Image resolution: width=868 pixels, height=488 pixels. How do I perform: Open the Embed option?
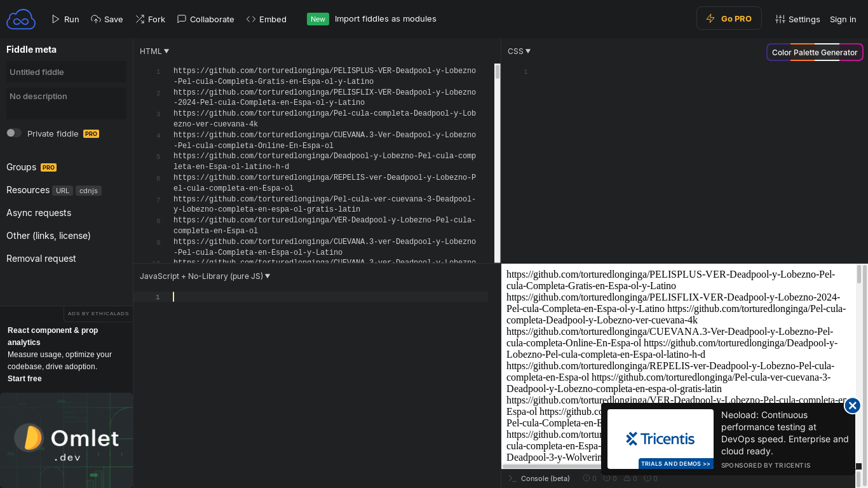tap(266, 19)
